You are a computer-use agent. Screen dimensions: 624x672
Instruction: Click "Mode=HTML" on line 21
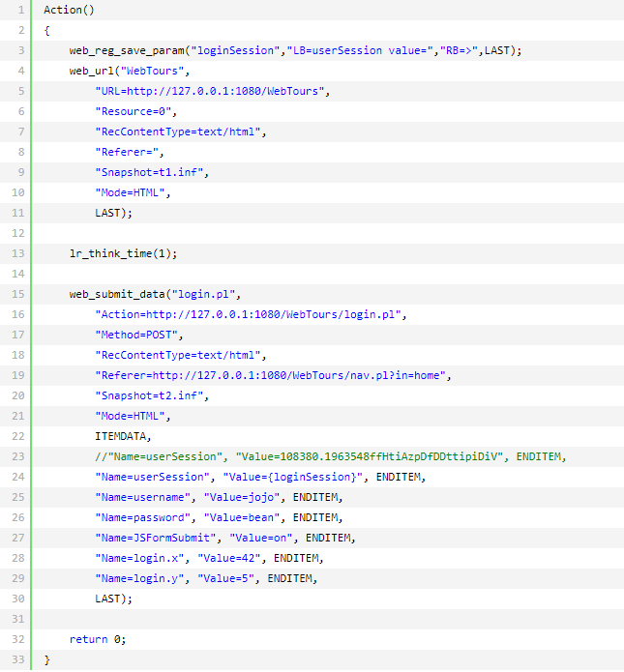click(x=130, y=416)
